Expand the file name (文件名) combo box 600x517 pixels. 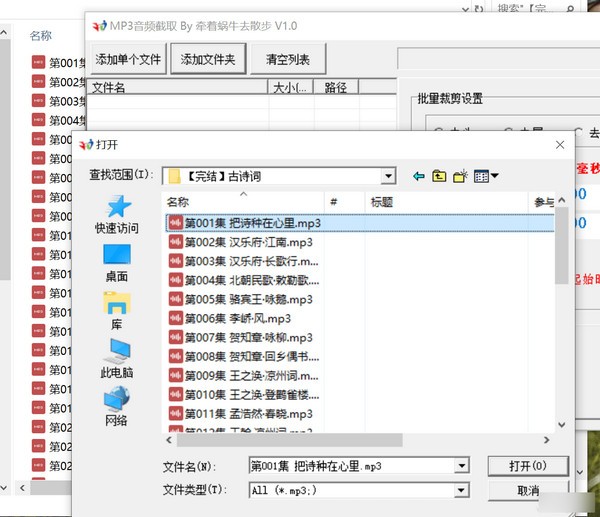click(461, 466)
